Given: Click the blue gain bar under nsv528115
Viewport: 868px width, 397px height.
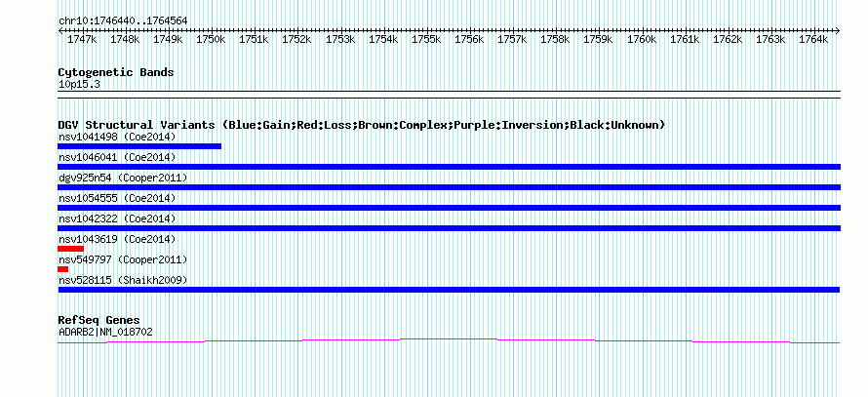Looking at the screenshot, I should (x=449, y=290).
